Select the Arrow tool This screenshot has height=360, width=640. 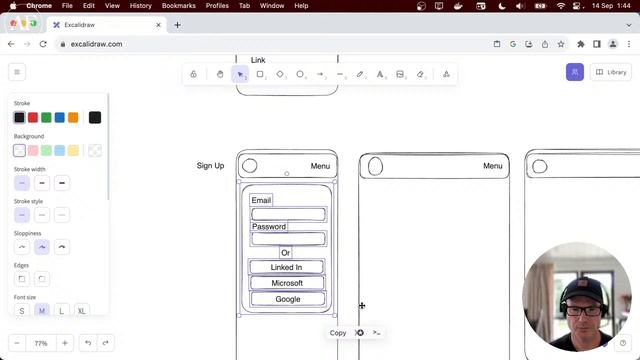click(320, 74)
